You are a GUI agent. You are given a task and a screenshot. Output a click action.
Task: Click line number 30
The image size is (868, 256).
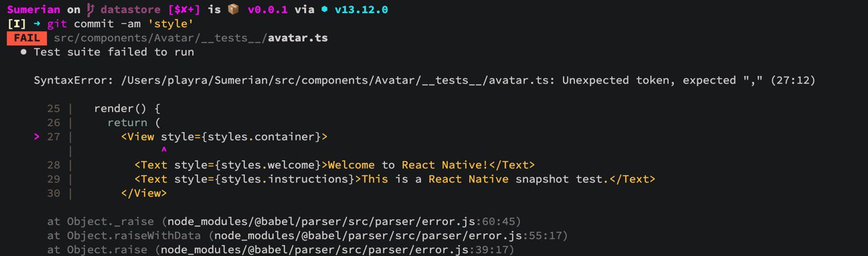[54, 194]
